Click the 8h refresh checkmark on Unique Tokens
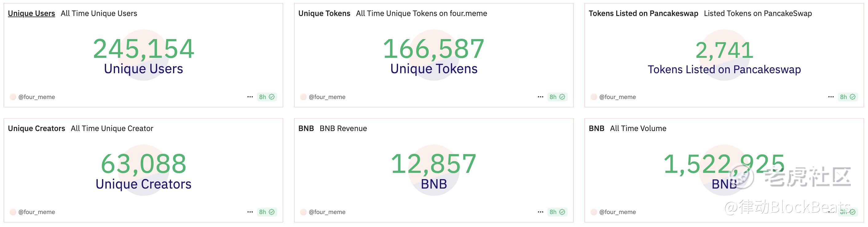Screen dimensions: 868x227 tap(562, 97)
